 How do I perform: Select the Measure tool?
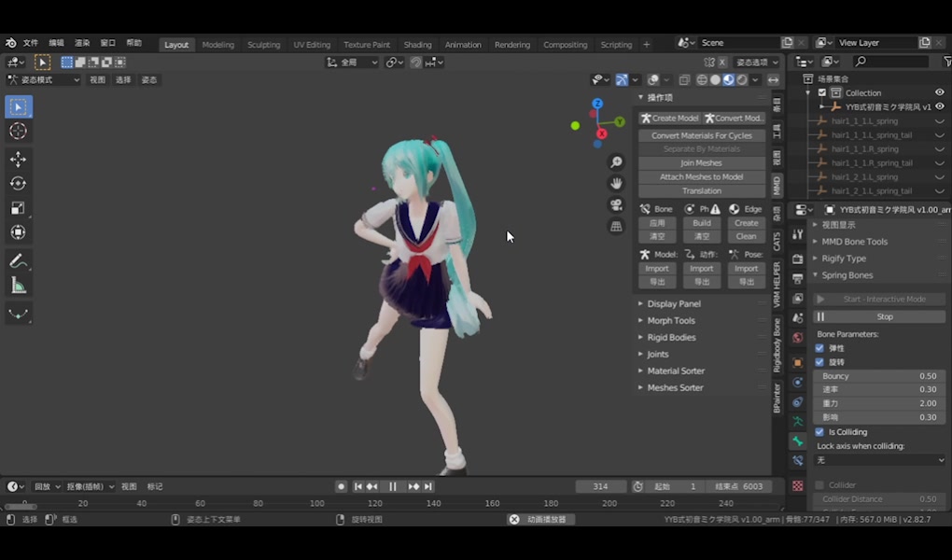[x=19, y=286]
